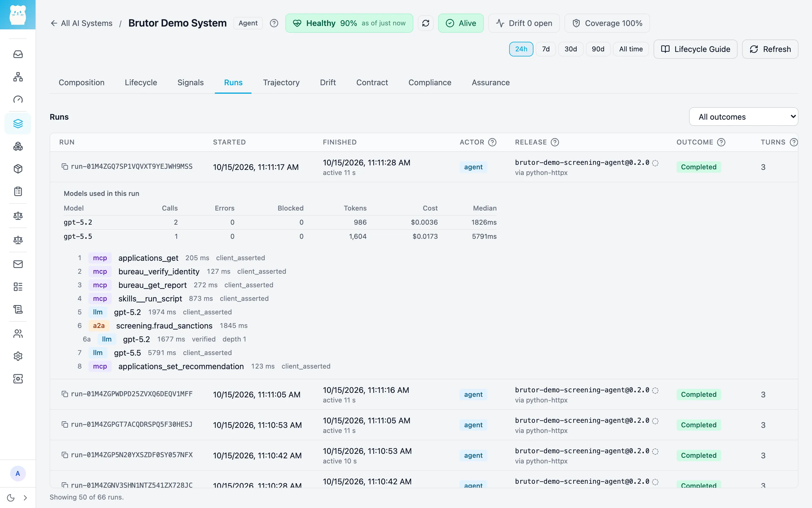Image resolution: width=812 pixels, height=508 pixels.
Task: Open the user avatar A
Action: click(18, 473)
